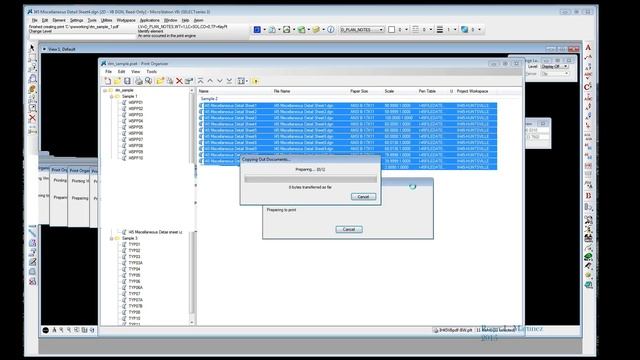
Task: Open MicroStation Element menu
Action: pos(59,20)
